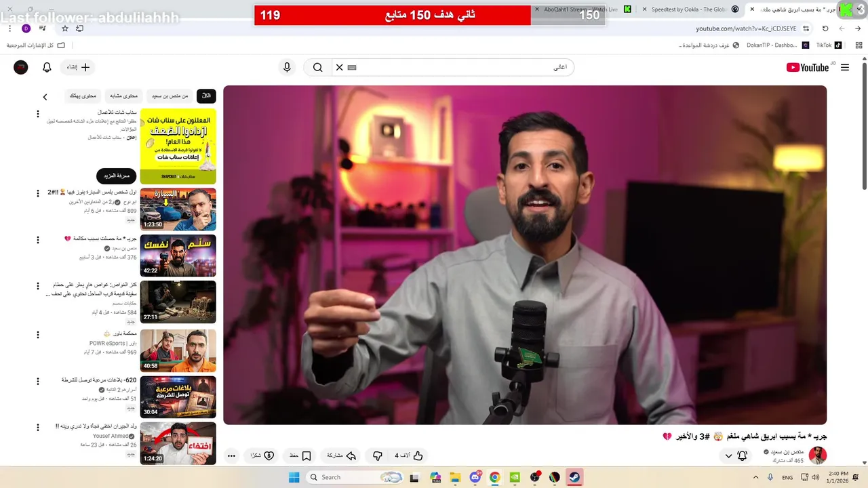Bookmark this page with the star icon

[65, 28]
